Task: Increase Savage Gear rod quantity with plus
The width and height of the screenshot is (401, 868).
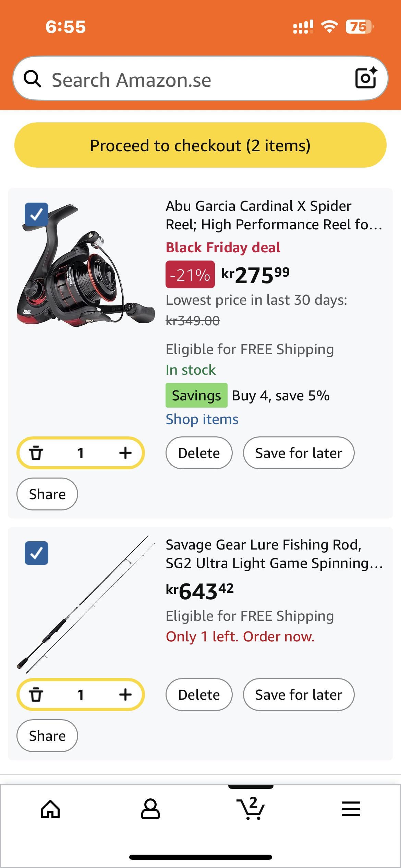Action: 125,695
